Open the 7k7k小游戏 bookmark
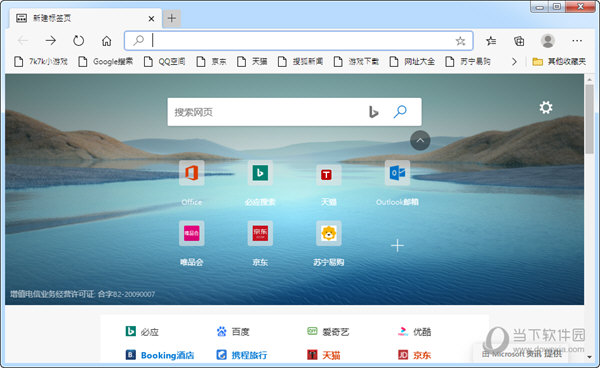 (41, 61)
